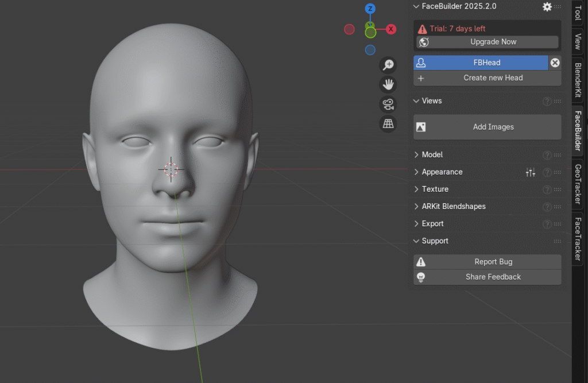588x383 pixels.
Task: Expand the Model panel
Action: 432,155
